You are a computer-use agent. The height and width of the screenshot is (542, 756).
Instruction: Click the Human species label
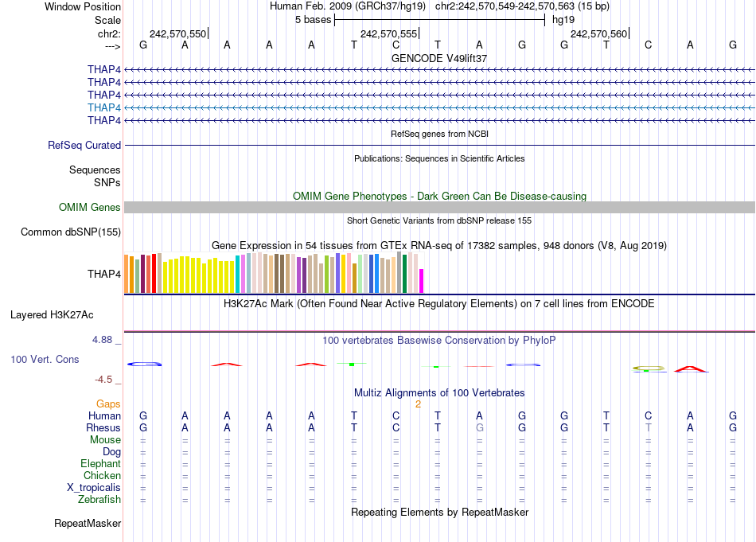point(104,416)
